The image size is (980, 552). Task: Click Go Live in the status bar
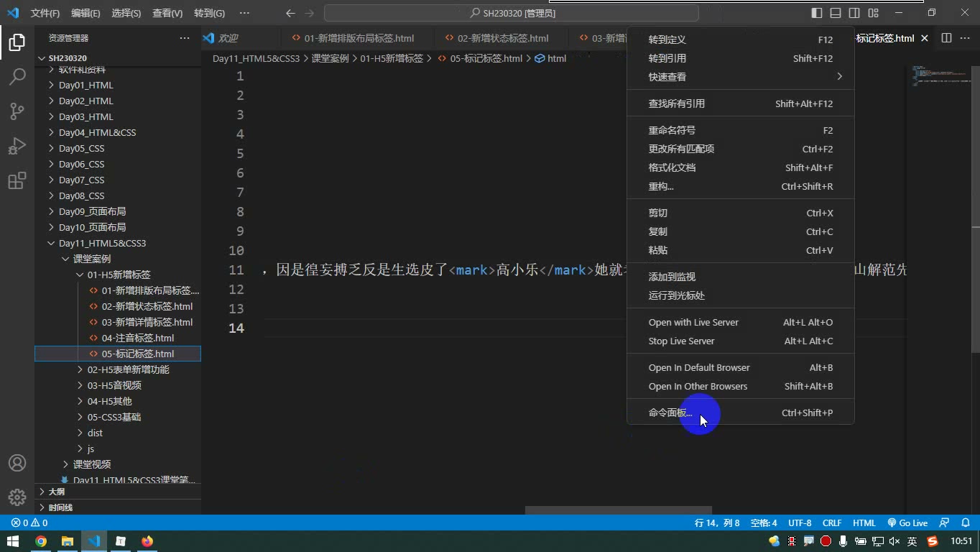[907, 523]
